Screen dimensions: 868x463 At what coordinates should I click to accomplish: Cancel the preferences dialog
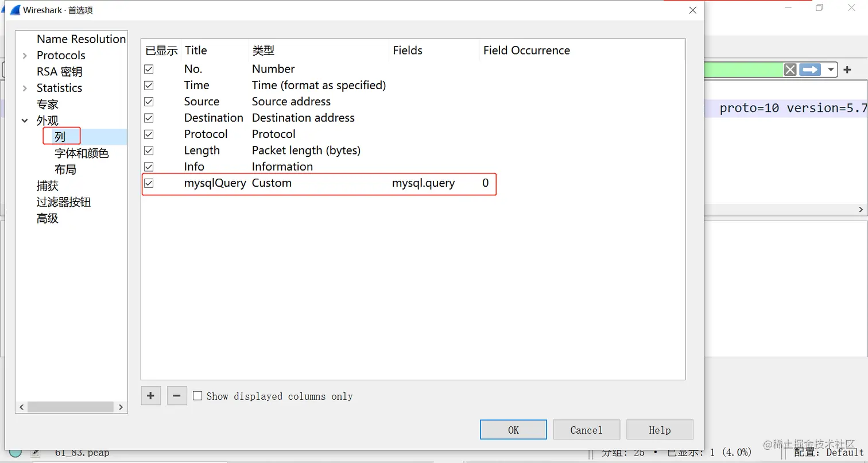(x=586, y=430)
